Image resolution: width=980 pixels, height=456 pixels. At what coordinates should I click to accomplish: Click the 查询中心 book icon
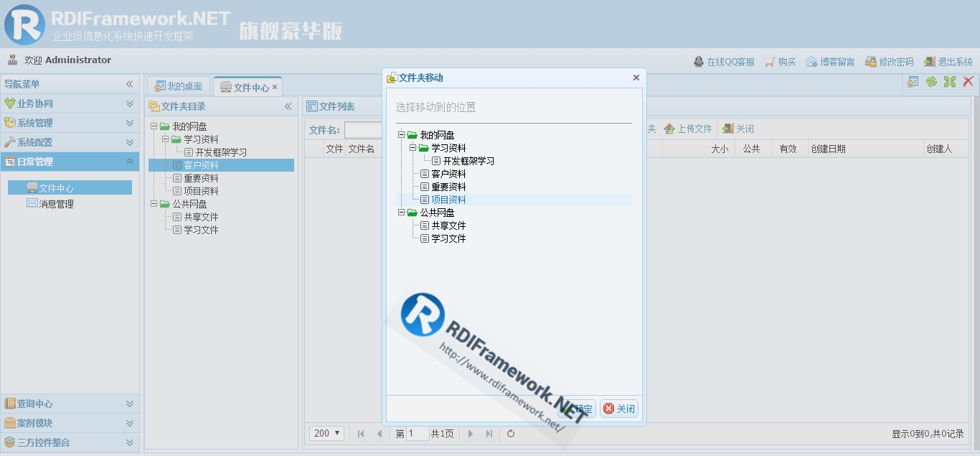coord(10,404)
